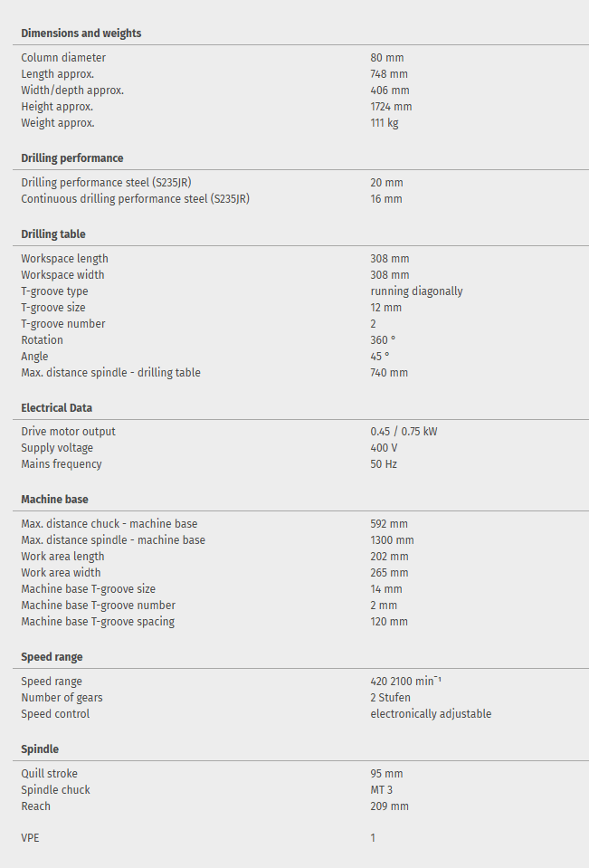
Task: Click Max. distance spindle - drilling table
Action: click(x=110, y=373)
